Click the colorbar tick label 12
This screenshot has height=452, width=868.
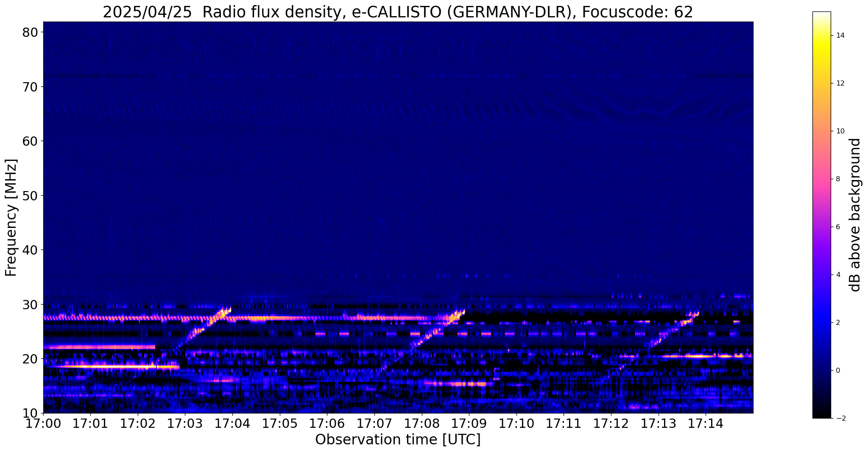(840, 83)
